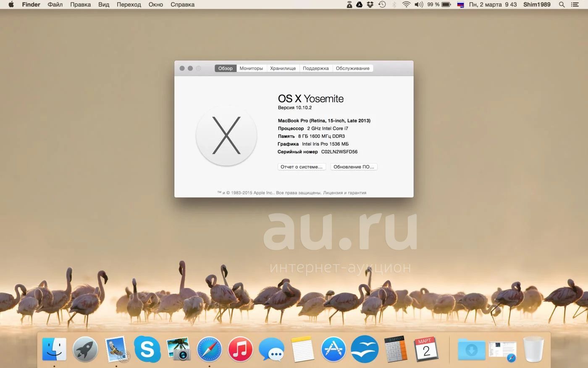Close the About This Mac window
This screenshot has height=368, width=588.
[x=182, y=68]
